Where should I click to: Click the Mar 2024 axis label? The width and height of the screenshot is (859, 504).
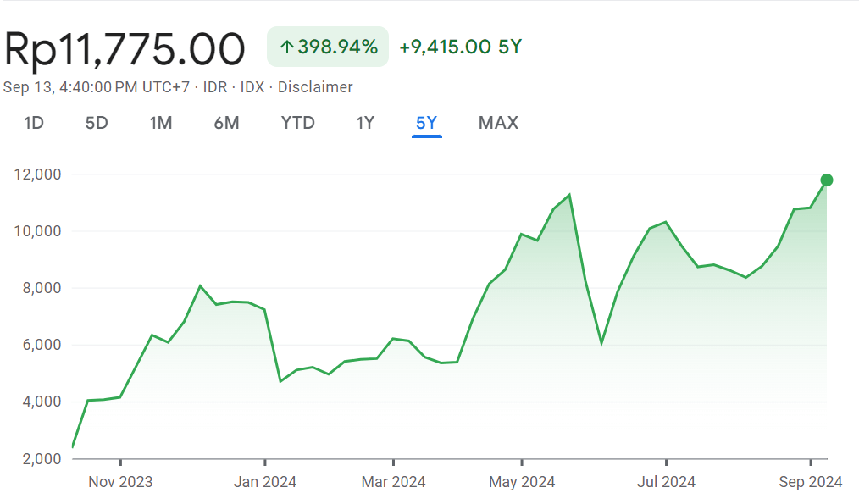point(393,481)
